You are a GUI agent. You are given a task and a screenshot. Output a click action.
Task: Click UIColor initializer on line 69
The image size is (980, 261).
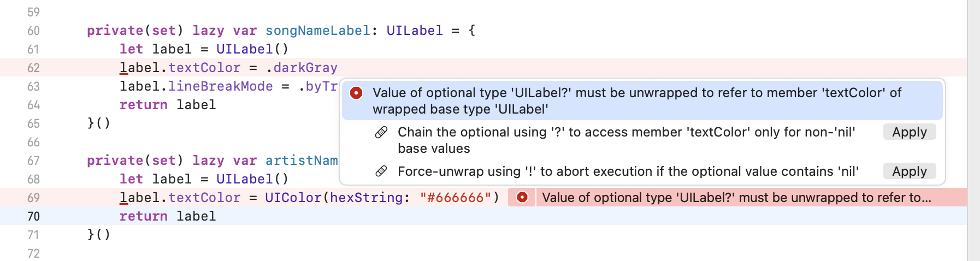pos(293,198)
